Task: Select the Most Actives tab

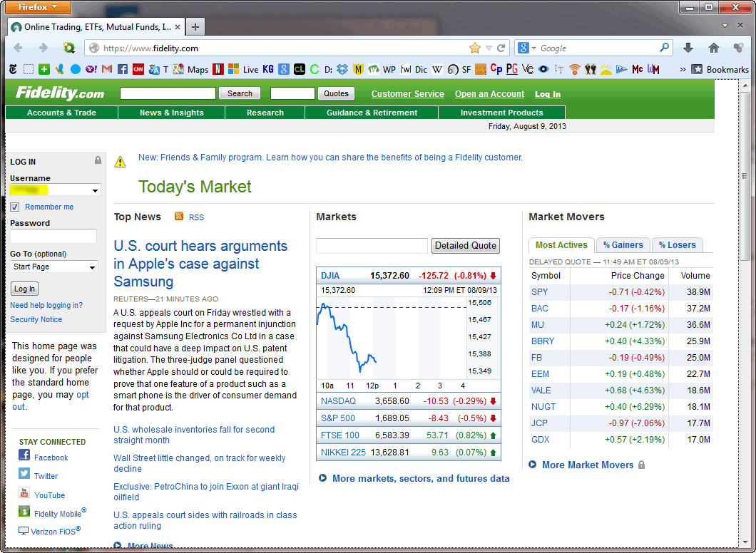Action: click(x=561, y=245)
